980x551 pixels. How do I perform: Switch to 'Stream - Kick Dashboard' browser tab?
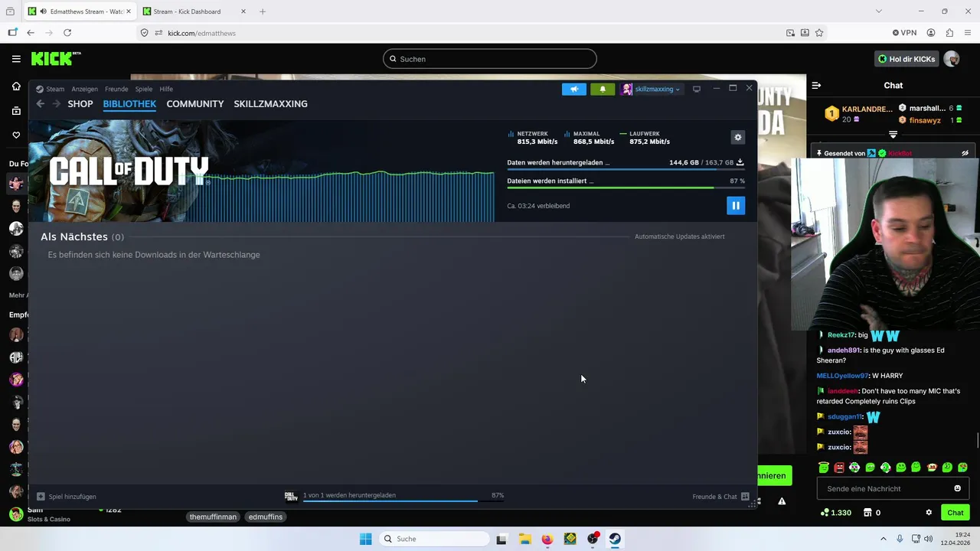coord(194,11)
